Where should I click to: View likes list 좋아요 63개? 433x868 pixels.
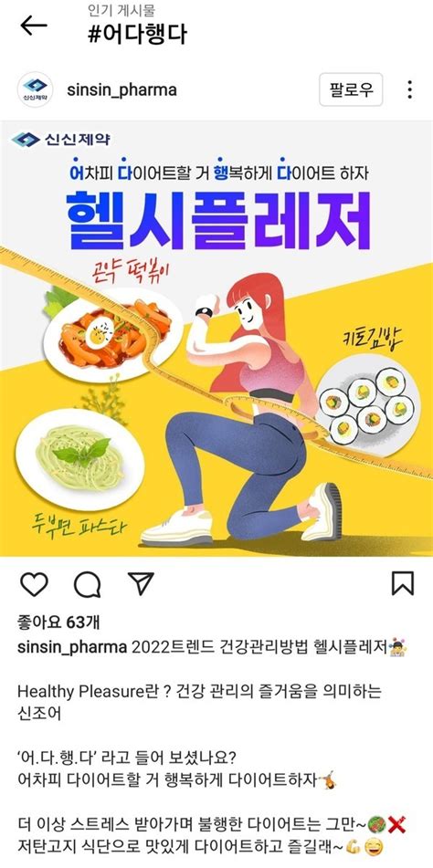(58, 622)
